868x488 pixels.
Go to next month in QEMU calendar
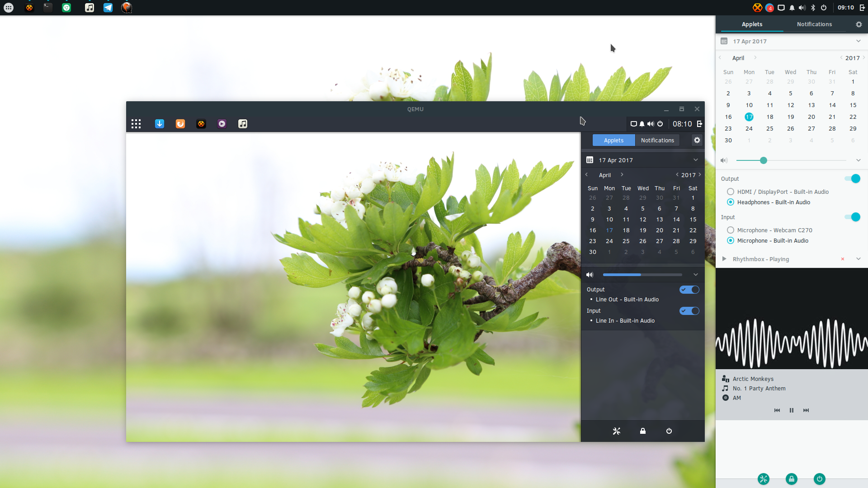pyautogui.click(x=622, y=175)
